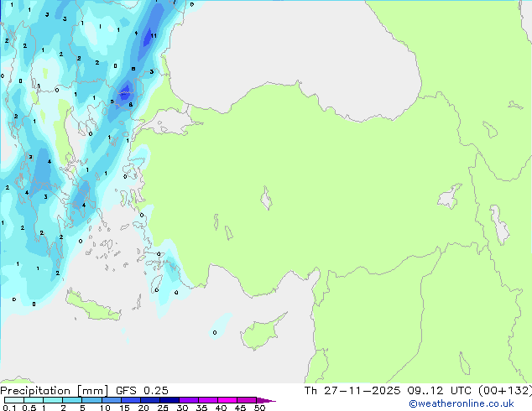Click the '35' legend scale label
The height and width of the screenshot is (411, 532).
point(201,408)
